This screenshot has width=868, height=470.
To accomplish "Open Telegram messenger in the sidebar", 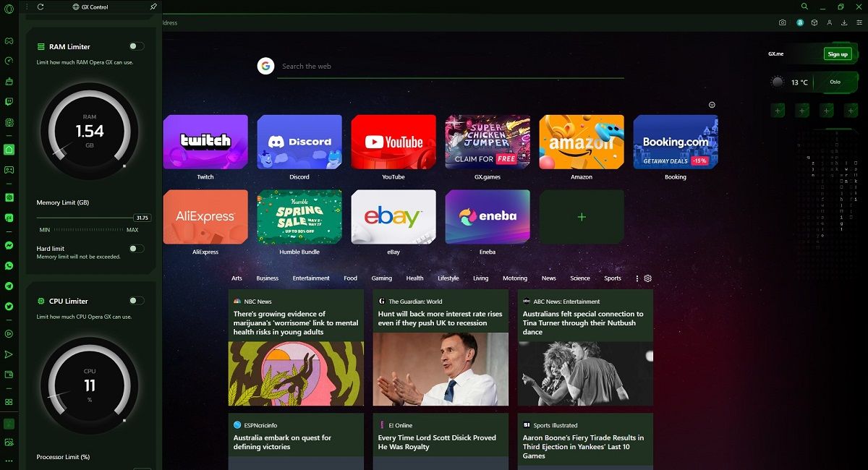I will coord(9,286).
